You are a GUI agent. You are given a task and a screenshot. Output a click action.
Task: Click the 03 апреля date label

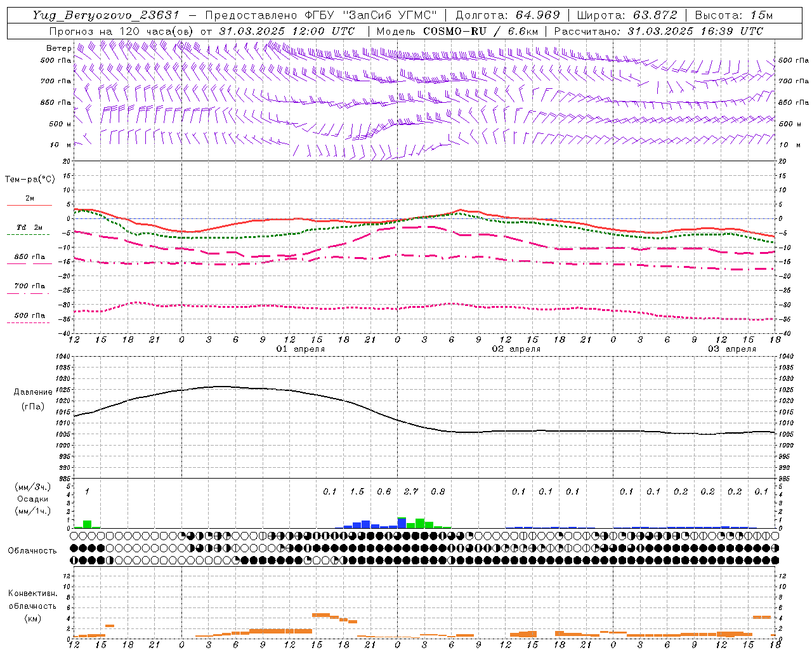(732, 349)
